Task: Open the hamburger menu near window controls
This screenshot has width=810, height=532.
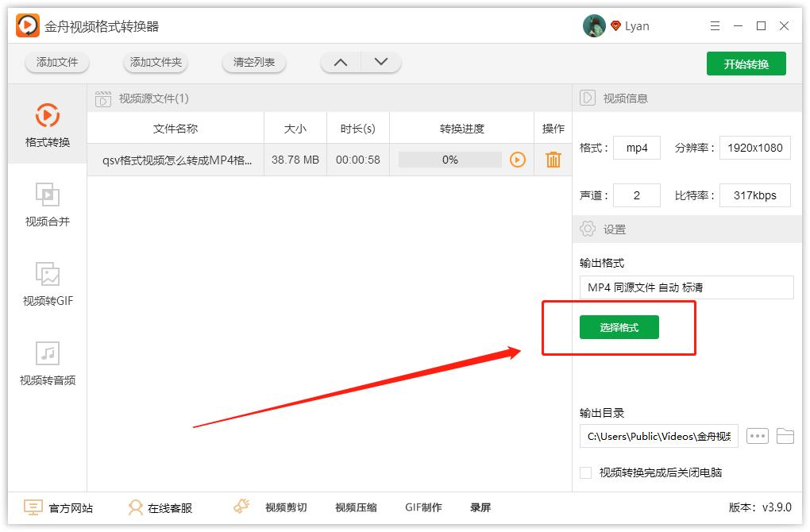Action: 714,25
